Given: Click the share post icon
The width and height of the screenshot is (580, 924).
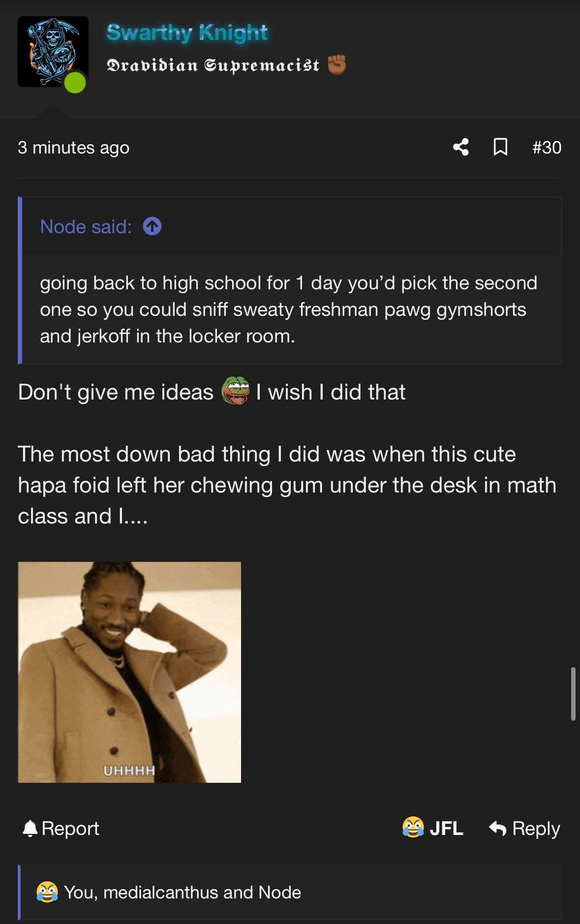Looking at the screenshot, I should coord(461,147).
